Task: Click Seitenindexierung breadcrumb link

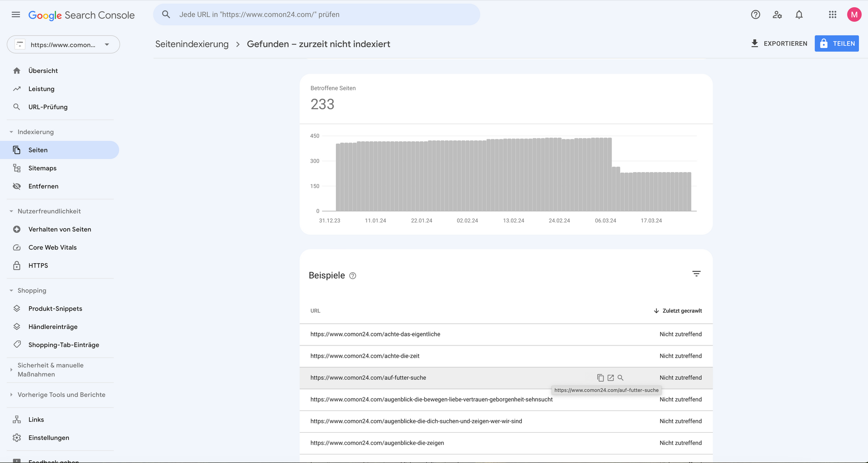Action: 192,44
